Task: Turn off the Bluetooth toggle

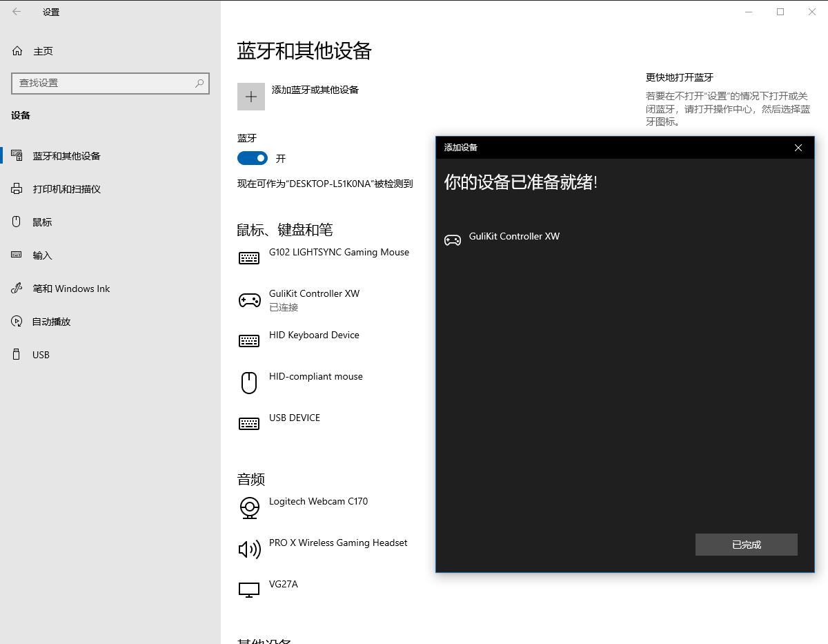Action: [x=252, y=158]
